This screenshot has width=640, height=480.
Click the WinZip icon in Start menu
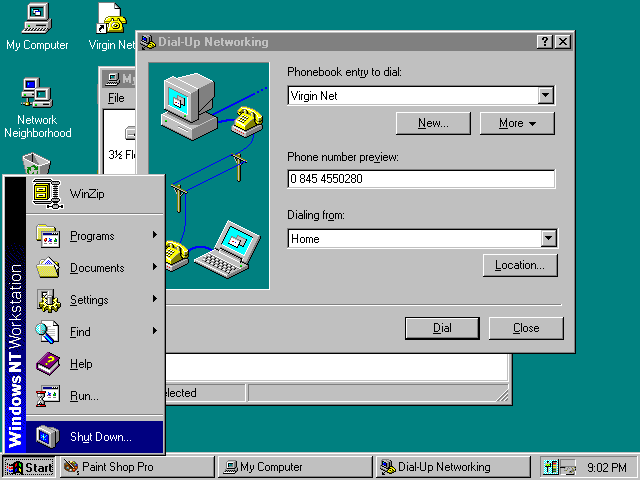(x=46, y=193)
